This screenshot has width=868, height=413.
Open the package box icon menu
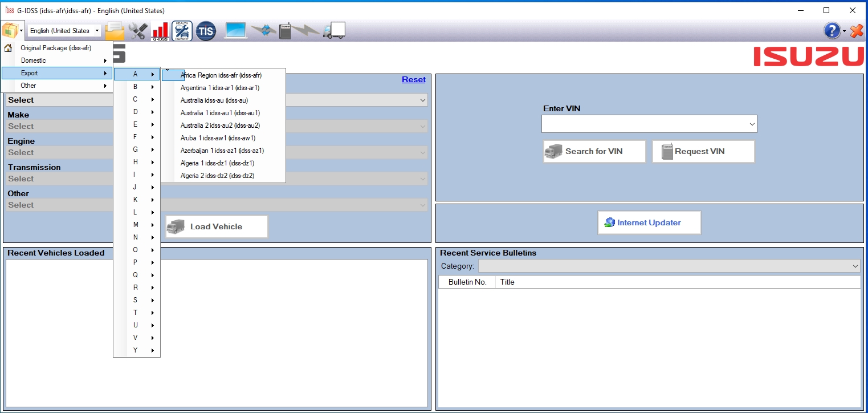tap(10, 30)
